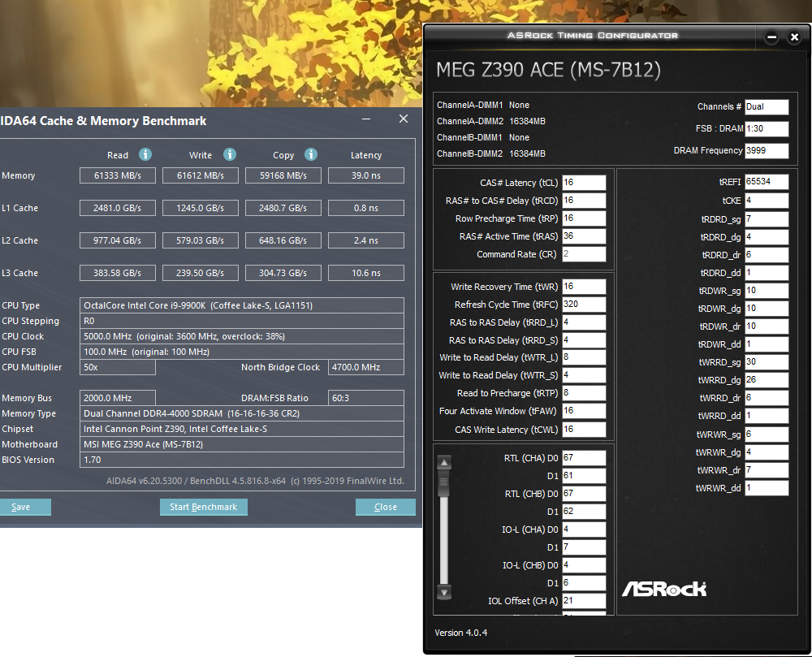Close AIDA64 window with the X icon
The image size is (812, 657).
pos(404,119)
